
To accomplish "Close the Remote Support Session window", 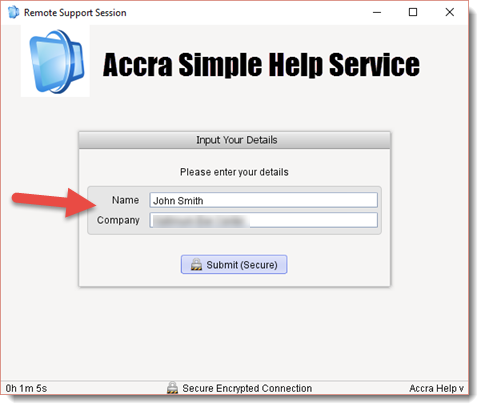I will pyautogui.click(x=450, y=12).
